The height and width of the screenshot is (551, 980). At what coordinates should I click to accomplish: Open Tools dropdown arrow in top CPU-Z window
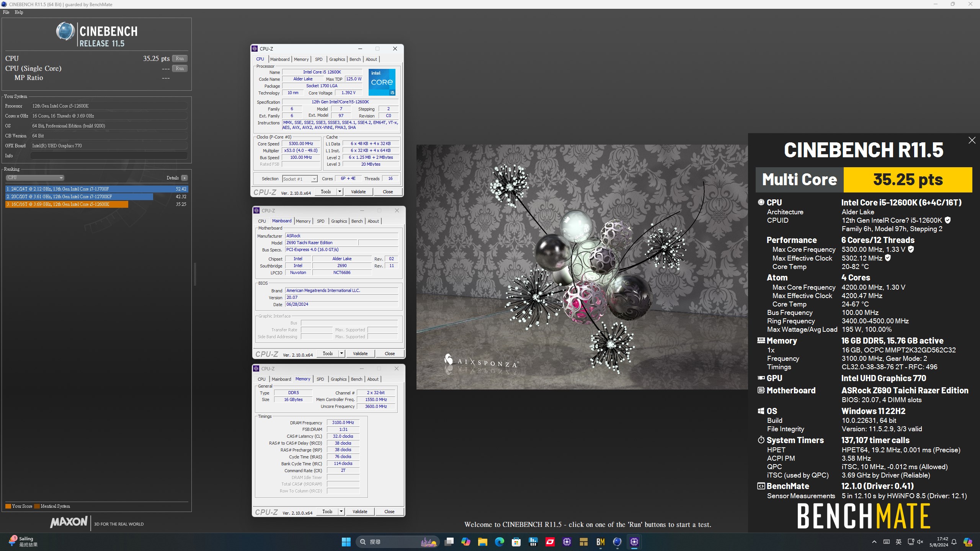pyautogui.click(x=340, y=192)
